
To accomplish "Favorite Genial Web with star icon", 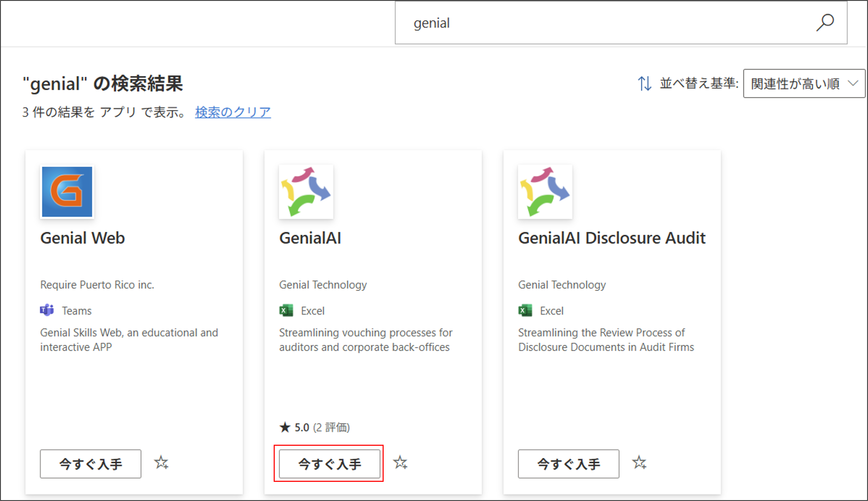I will (x=161, y=463).
